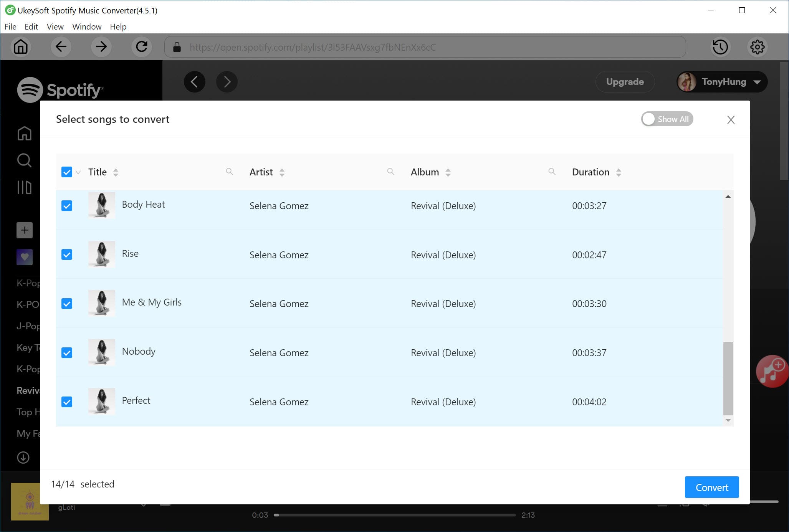Click the close dialog button
The width and height of the screenshot is (789, 532).
731,119
